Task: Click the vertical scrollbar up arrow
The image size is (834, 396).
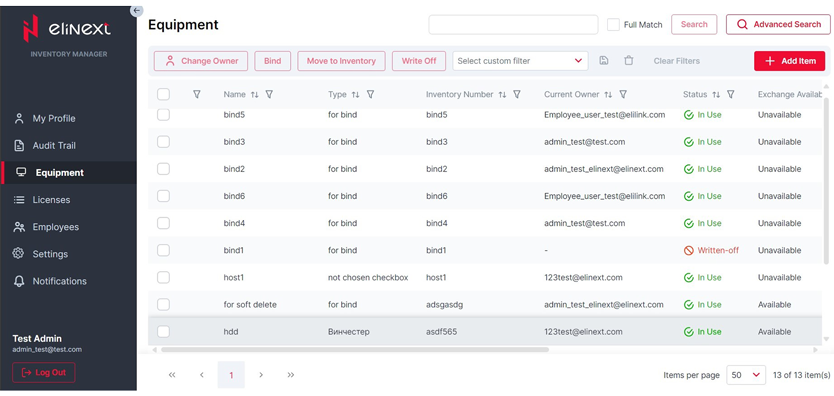Action: pos(825,86)
